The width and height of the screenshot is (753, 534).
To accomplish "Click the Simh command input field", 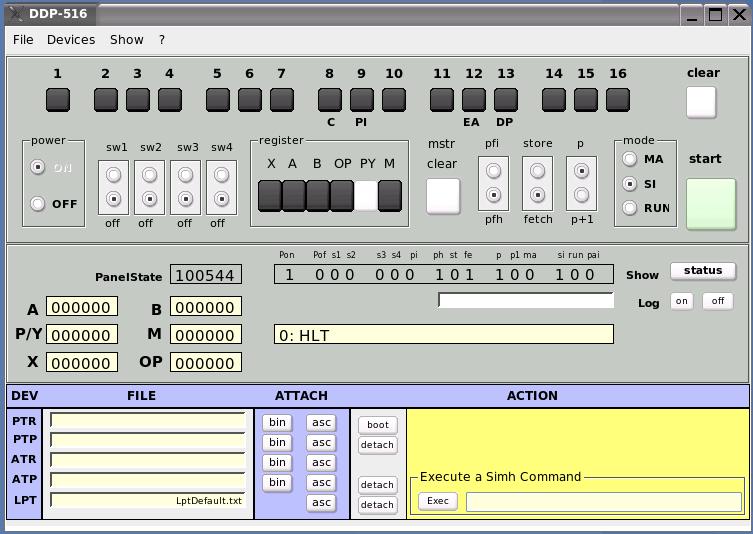I will click(x=603, y=502).
